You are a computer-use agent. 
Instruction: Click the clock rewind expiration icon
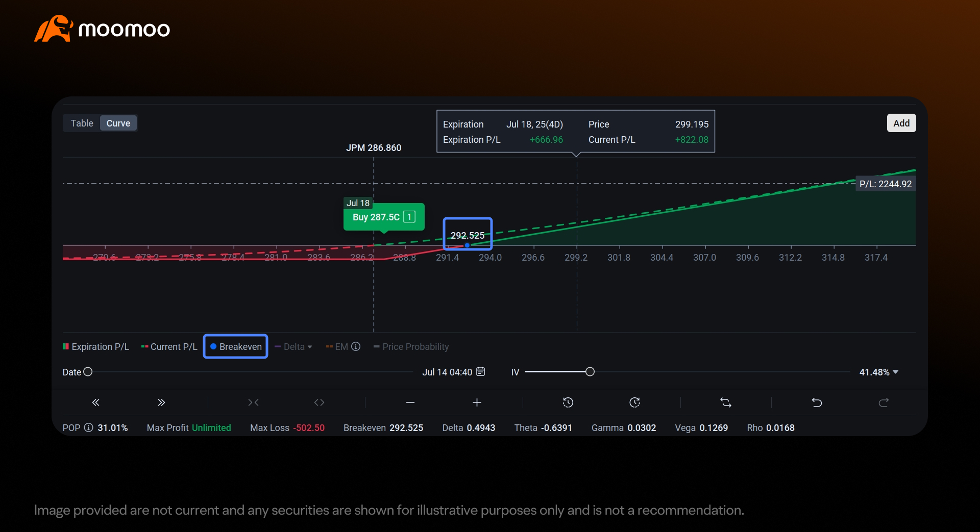[x=568, y=402]
